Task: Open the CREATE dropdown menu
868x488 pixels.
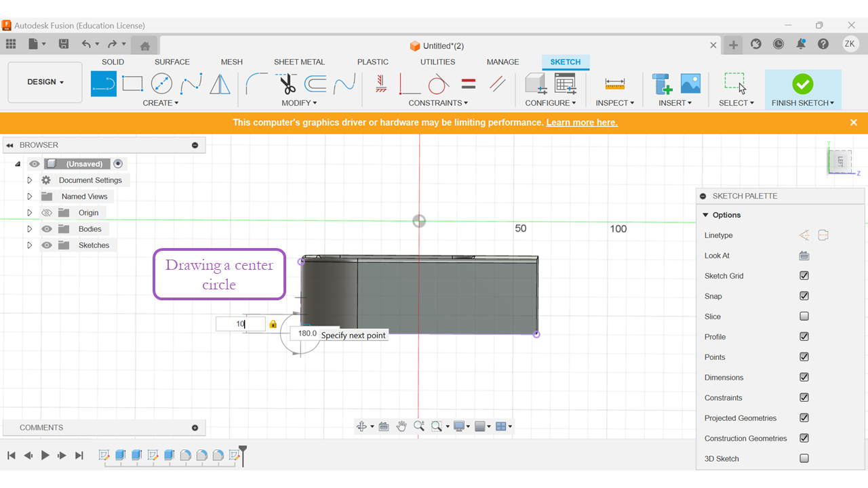Action: pos(161,103)
